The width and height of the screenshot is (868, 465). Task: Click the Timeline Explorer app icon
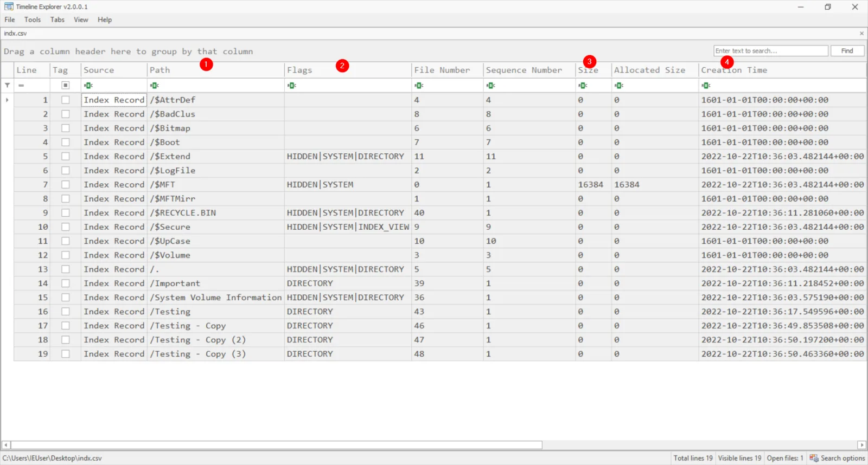(9, 7)
